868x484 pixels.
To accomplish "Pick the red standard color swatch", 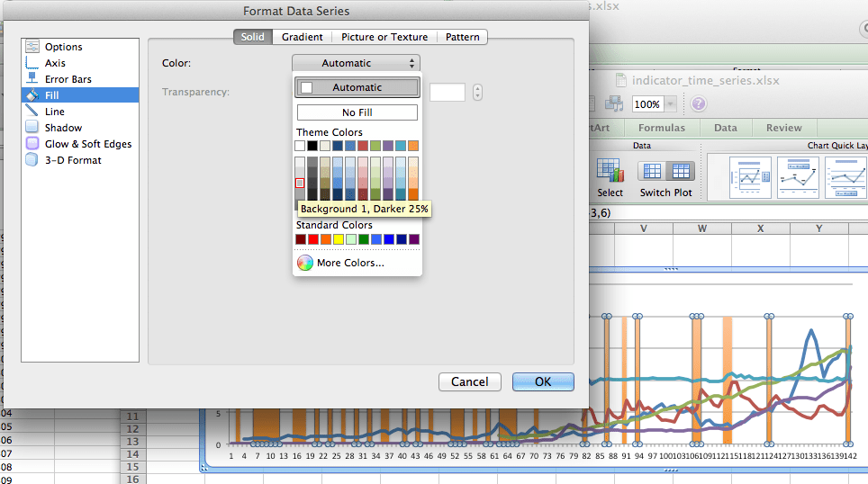I will (x=313, y=239).
